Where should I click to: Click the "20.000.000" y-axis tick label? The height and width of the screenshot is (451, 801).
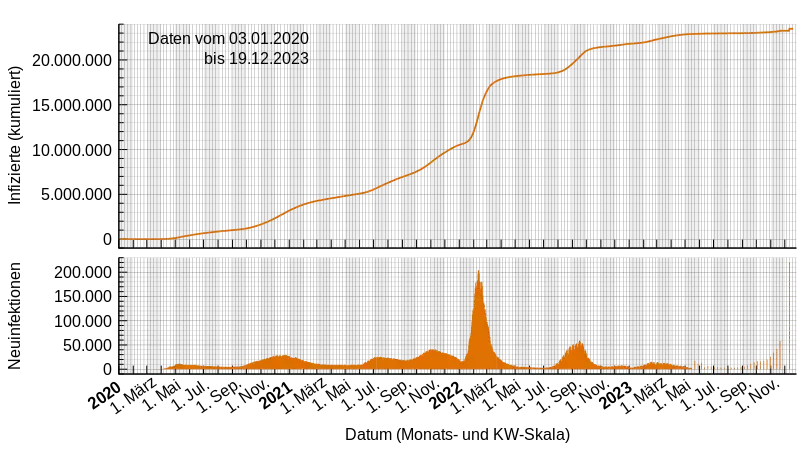coord(72,60)
